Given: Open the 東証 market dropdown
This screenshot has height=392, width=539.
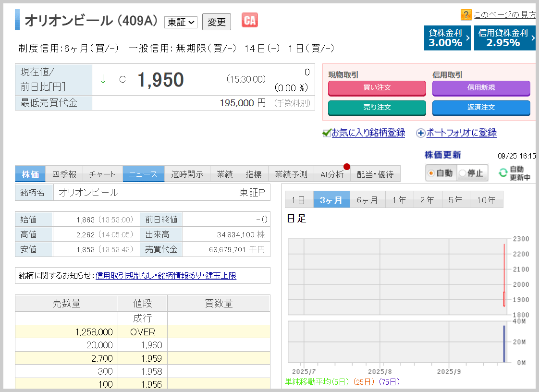Looking at the screenshot, I should (x=181, y=22).
